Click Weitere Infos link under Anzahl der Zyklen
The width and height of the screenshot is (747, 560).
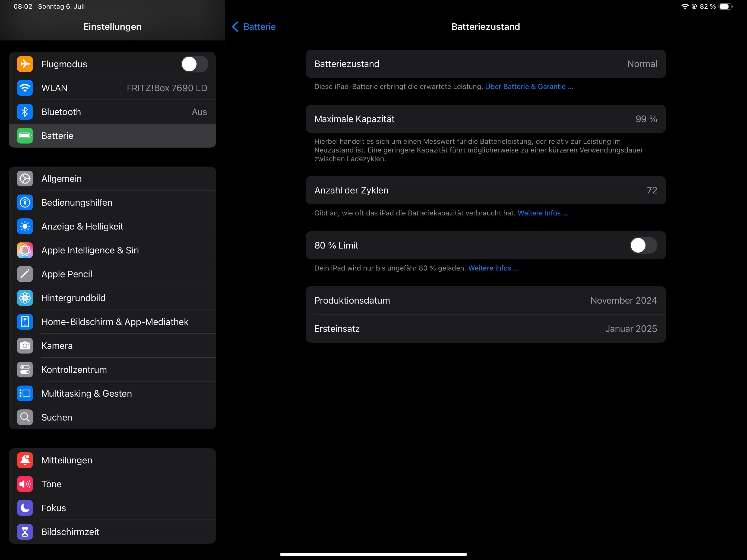(x=543, y=213)
